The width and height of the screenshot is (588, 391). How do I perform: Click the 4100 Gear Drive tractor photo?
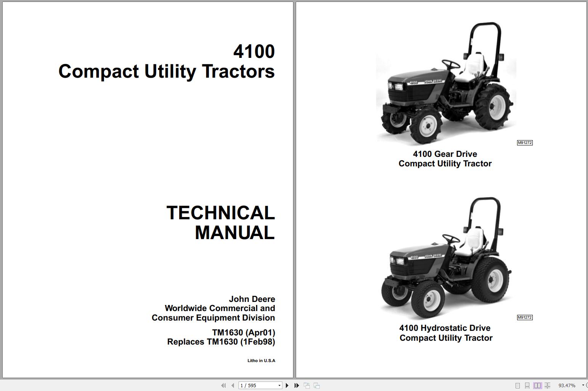[446, 83]
